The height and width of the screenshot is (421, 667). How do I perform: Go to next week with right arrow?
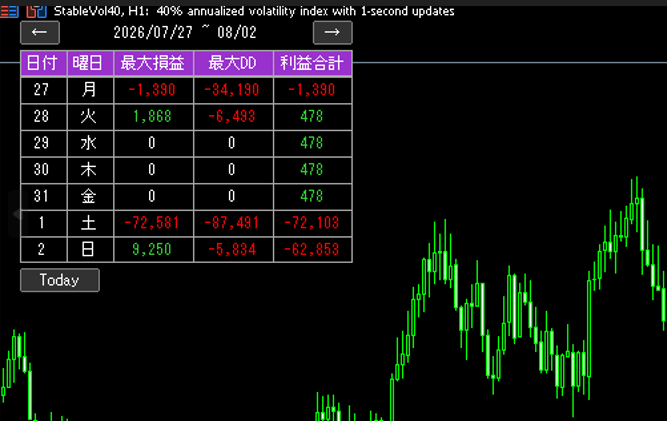pos(332,32)
